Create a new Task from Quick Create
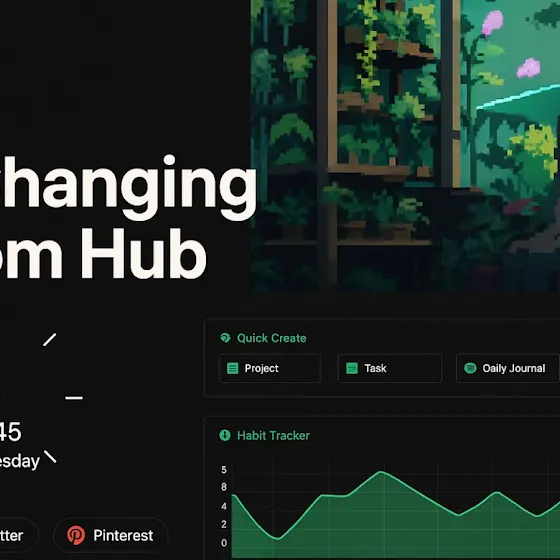 click(389, 368)
